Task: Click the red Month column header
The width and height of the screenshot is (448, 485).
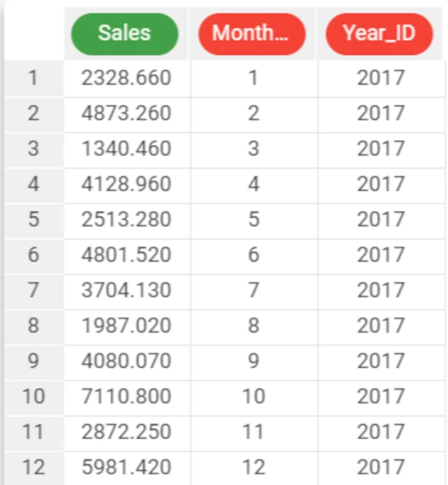Action: click(x=251, y=34)
